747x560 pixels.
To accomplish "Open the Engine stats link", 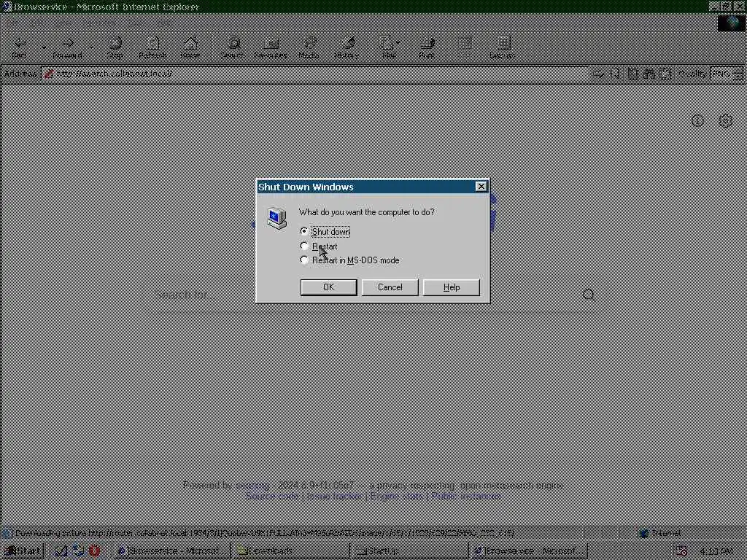I will click(396, 496).
